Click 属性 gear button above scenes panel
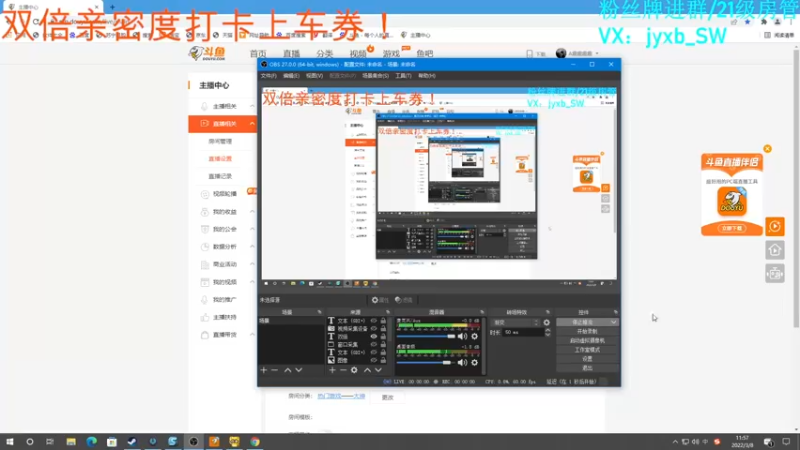The width and height of the screenshot is (800, 450). point(380,300)
